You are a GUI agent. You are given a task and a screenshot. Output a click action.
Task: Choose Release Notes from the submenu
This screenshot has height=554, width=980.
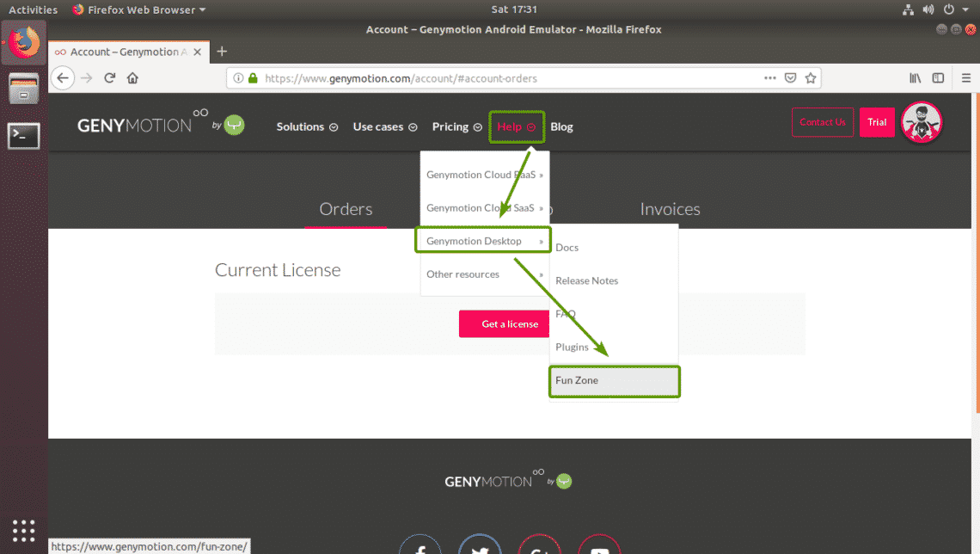click(x=587, y=280)
